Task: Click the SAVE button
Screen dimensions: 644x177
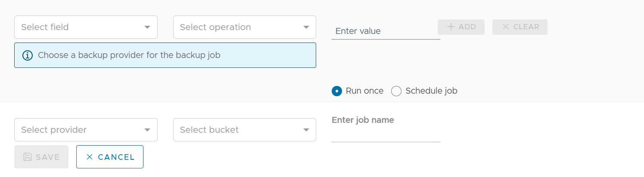Action: point(41,157)
